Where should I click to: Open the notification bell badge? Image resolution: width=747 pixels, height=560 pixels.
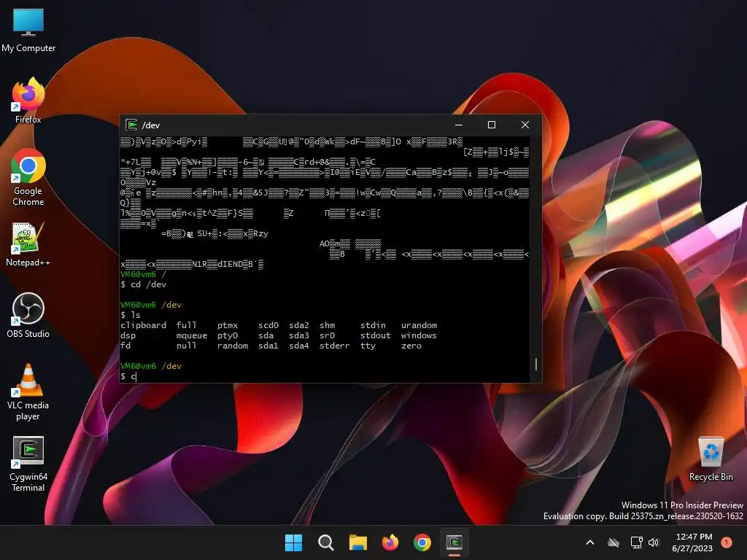point(727,542)
